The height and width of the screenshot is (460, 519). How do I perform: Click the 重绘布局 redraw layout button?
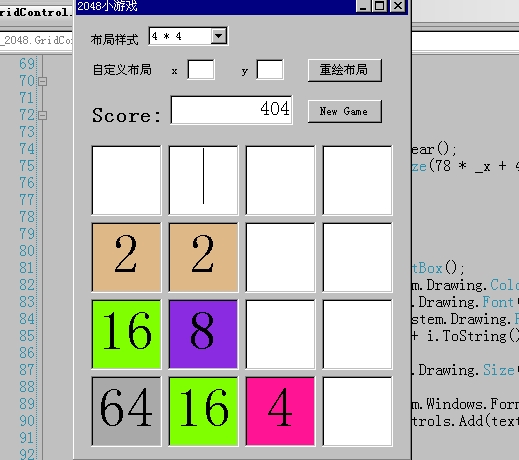[x=345, y=70]
